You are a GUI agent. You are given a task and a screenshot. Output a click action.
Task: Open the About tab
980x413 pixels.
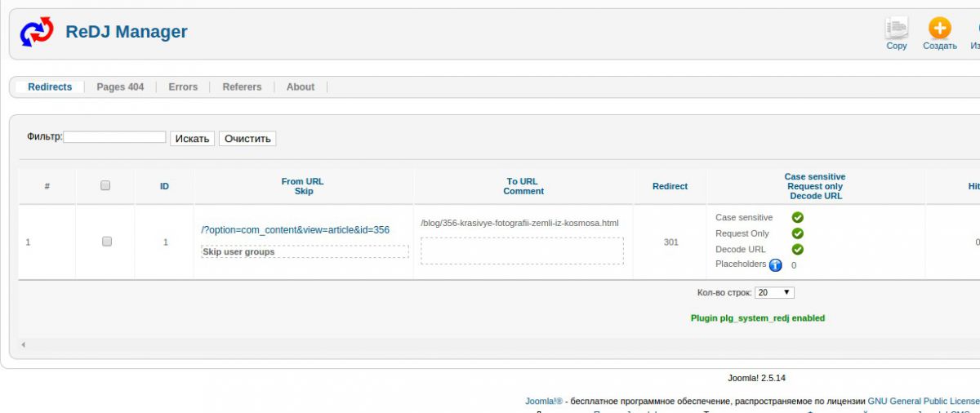point(301,87)
